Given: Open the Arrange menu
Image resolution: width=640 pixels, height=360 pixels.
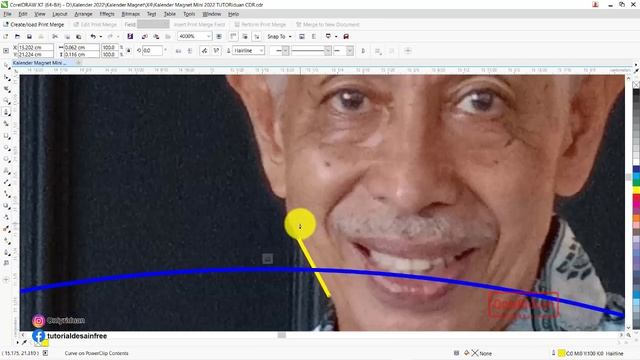Looking at the screenshot, I should tap(83, 14).
